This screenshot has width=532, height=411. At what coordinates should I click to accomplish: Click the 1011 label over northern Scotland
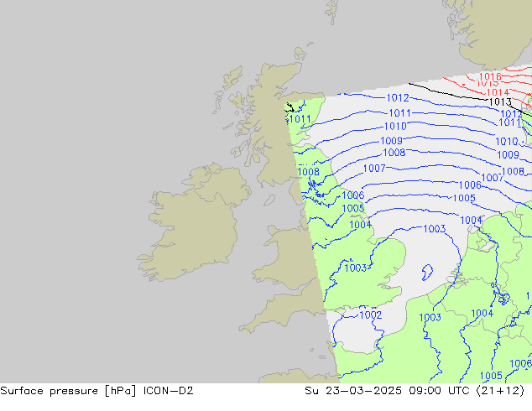300,119
